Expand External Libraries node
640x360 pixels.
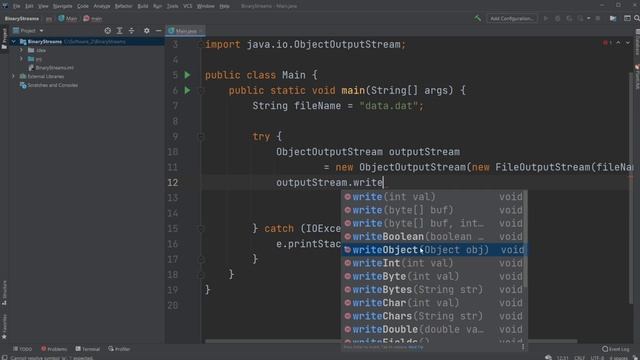click(x=13, y=76)
